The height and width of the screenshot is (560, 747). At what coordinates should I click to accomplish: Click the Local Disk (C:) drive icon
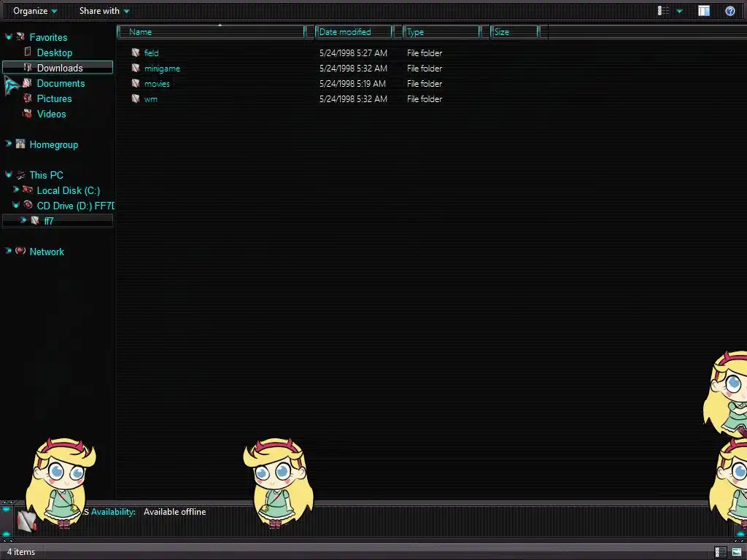(28, 190)
